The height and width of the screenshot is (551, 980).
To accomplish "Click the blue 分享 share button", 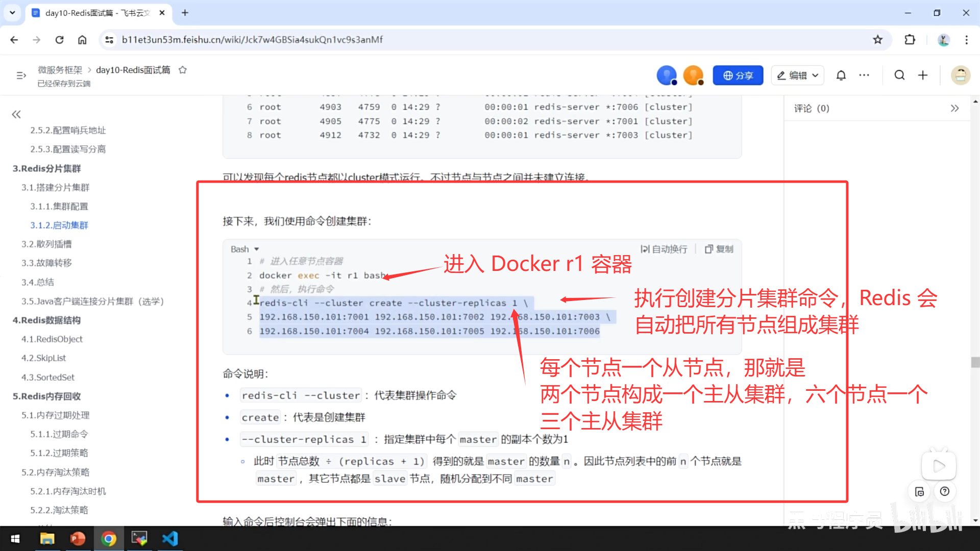I will click(x=738, y=76).
